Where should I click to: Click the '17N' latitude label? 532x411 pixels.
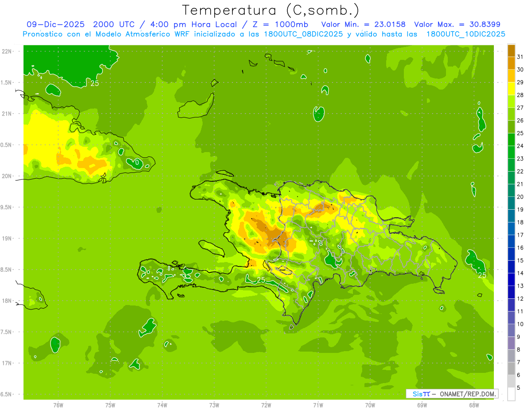pyautogui.click(x=7, y=363)
